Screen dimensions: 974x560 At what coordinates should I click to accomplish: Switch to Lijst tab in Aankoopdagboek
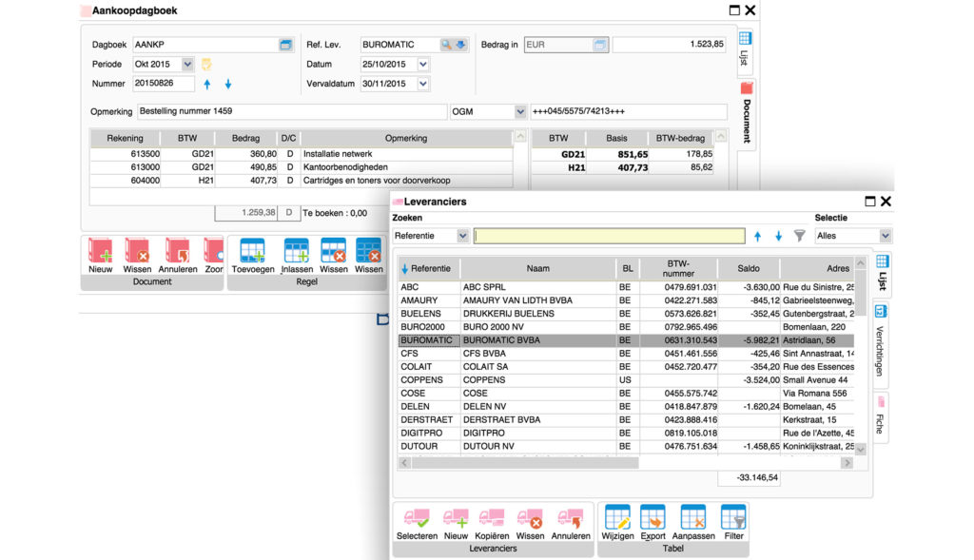point(745,49)
